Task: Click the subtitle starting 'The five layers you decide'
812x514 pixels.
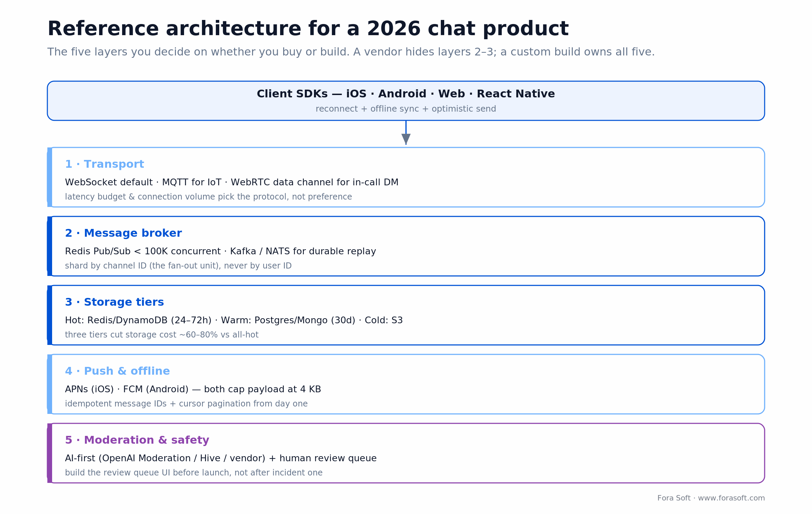Action: (351, 52)
